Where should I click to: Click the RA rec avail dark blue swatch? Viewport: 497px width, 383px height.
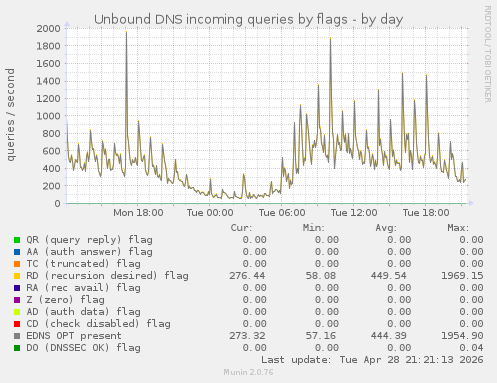coord(17,288)
